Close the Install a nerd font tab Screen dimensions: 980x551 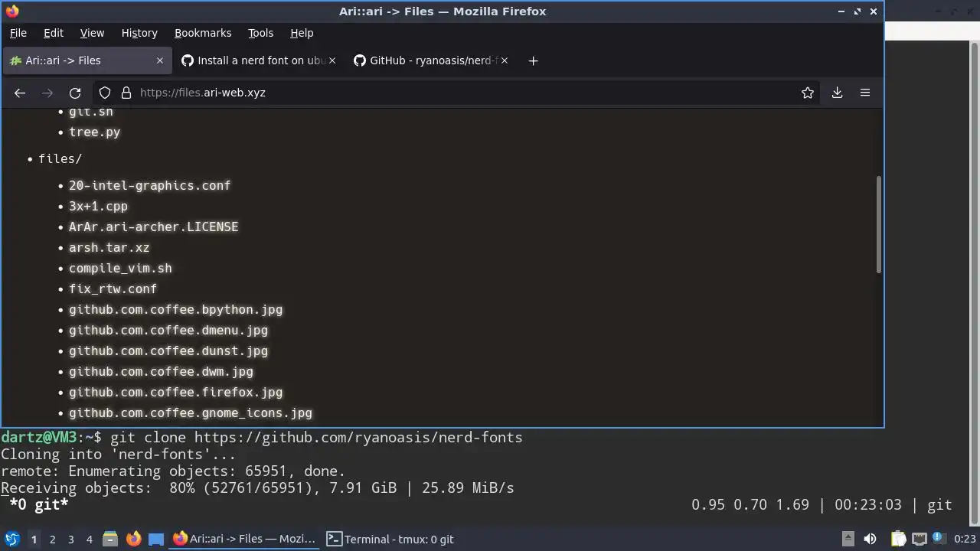click(332, 60)
